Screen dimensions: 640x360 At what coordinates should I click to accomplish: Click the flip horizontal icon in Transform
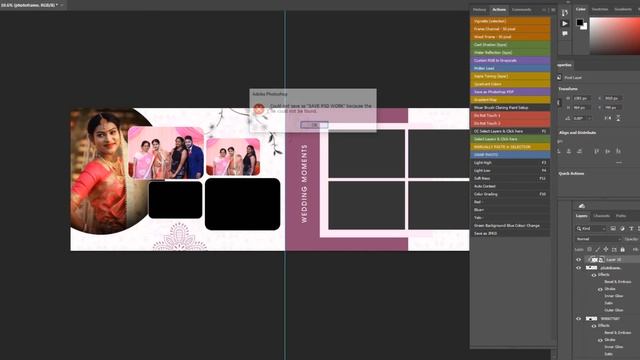point(608,118)
